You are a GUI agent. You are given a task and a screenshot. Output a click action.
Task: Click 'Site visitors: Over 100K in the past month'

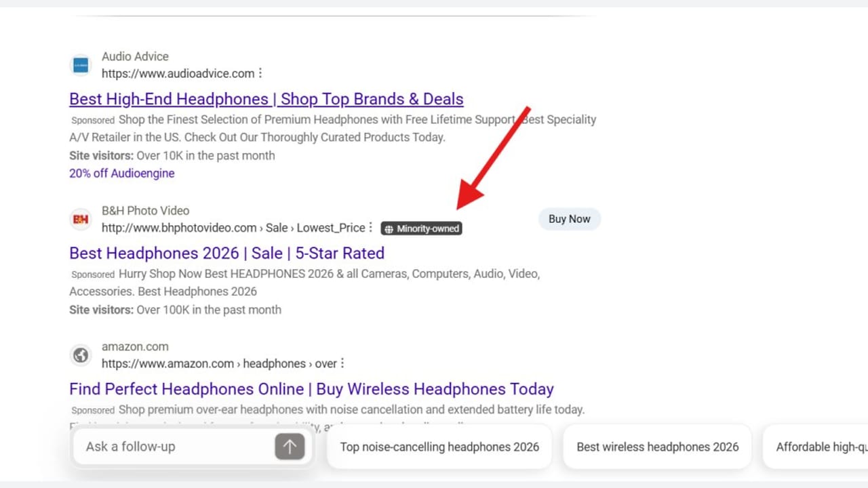pos(175,310)
